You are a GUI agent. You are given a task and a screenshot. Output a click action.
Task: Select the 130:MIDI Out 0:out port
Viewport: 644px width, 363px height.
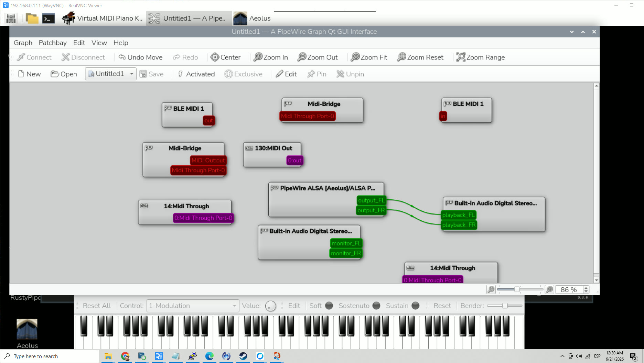point(294,160)
